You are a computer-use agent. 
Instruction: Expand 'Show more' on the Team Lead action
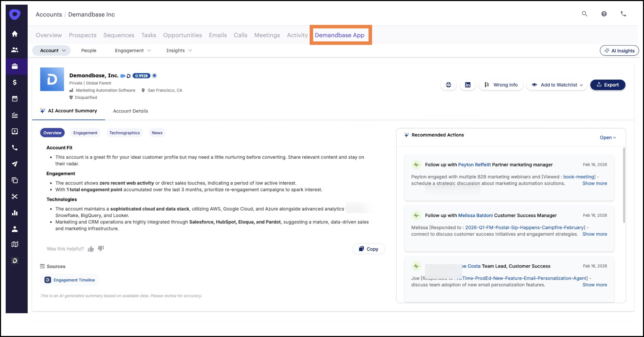point(595,285)
